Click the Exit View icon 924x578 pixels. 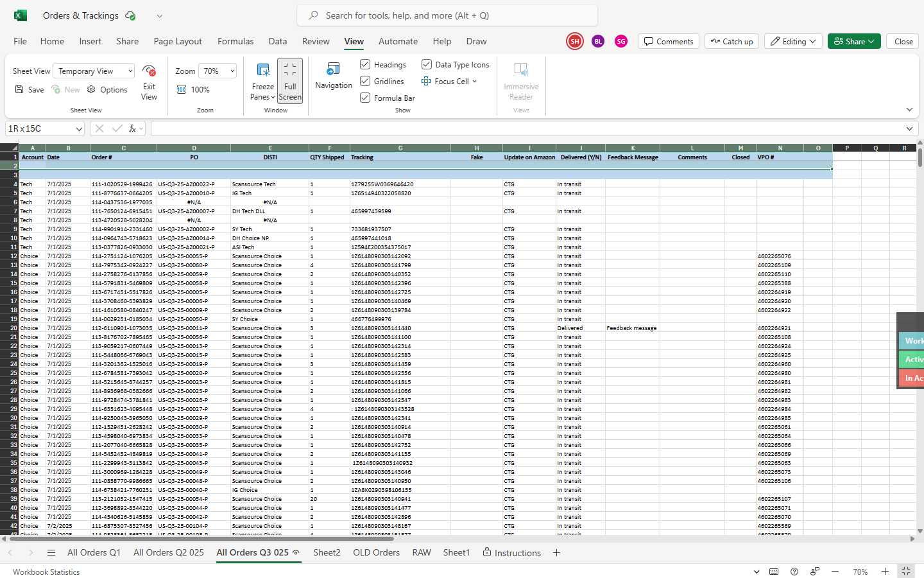click(149, 71)
